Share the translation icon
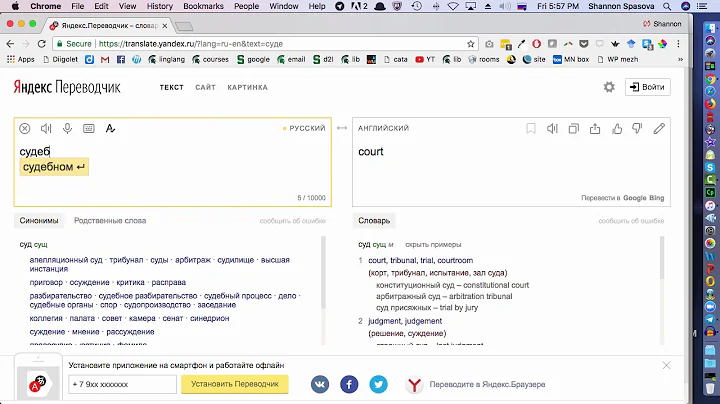 [595, 129]
